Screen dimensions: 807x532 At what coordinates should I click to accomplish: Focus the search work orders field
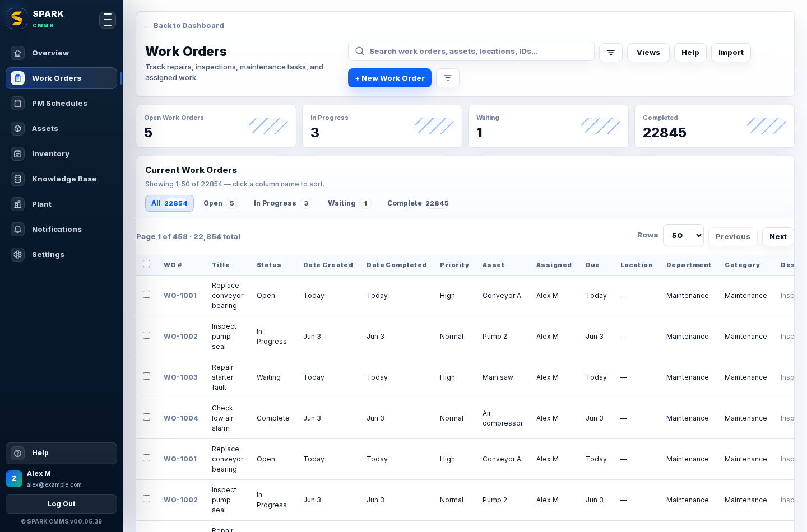click(x=471, y=51)
